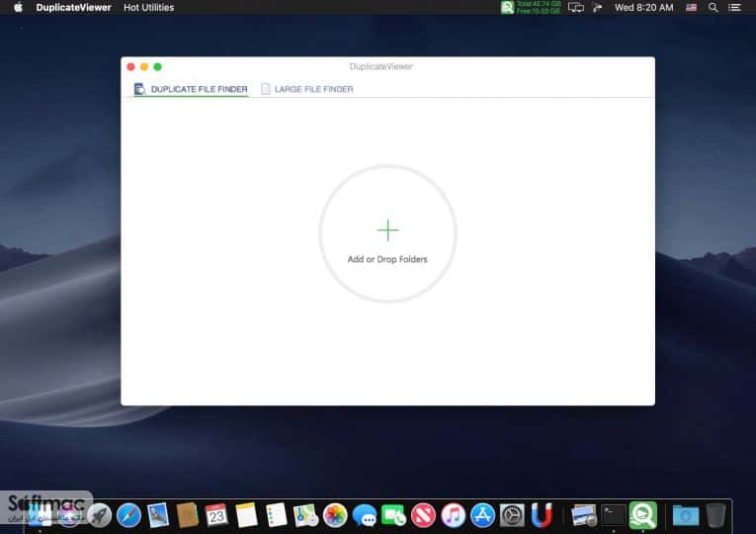Image resolution: width=756 pixels, height=534 pixels.
Task: Open Terminal from the dock
Action: pos(614,515)
